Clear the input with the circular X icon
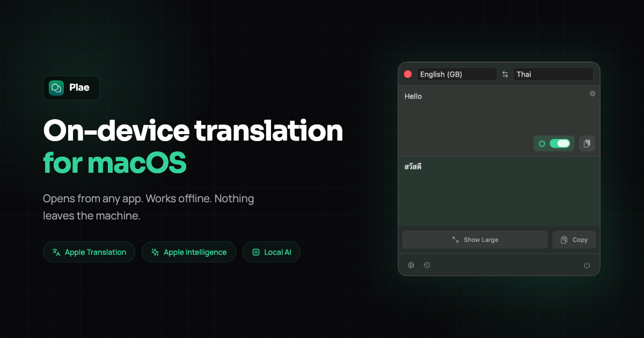644x338 pixels. pyautogui.click(x=592, y=93)
